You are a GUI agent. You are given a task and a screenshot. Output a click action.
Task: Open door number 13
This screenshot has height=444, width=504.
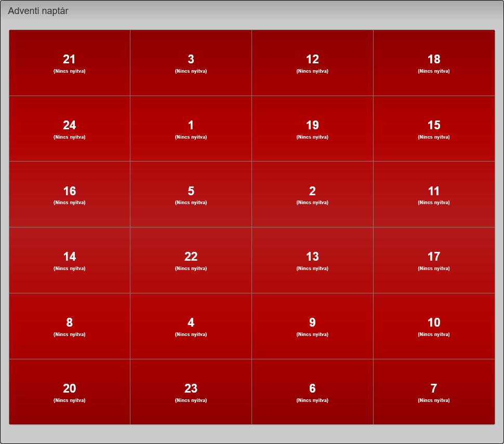click(x=312, y=260)
